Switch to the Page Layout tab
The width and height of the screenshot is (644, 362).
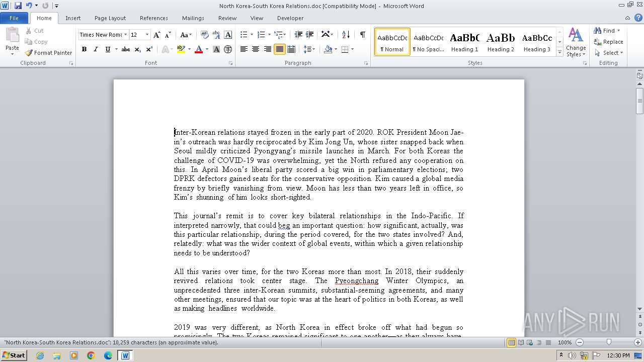[x=110, y=18]
